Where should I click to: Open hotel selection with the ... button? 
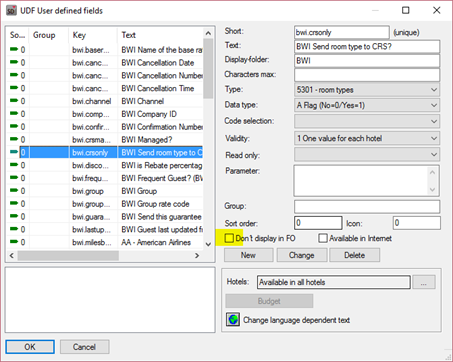[x=424, y=282]
